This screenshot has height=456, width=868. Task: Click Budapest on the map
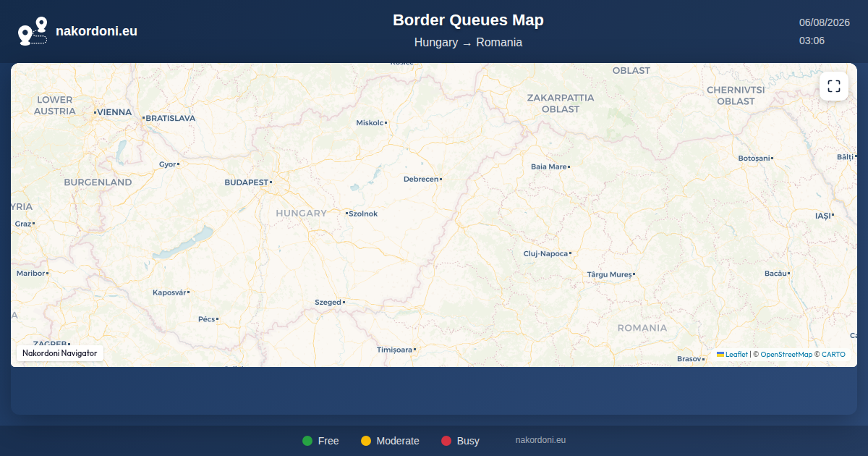[248, 182]
